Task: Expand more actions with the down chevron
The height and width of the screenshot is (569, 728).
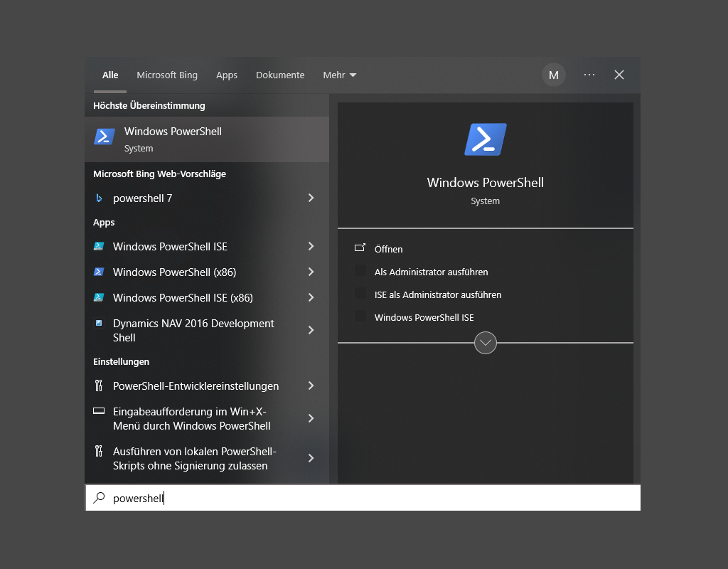Action: tap(485, 342)
